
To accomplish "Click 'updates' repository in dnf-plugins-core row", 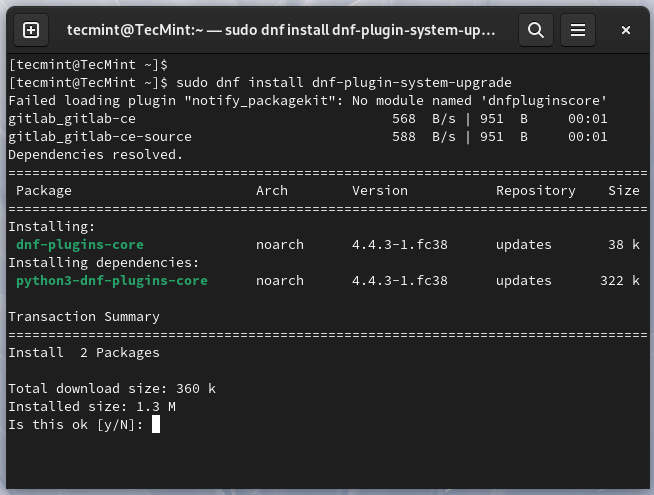I will coord(523,245).
